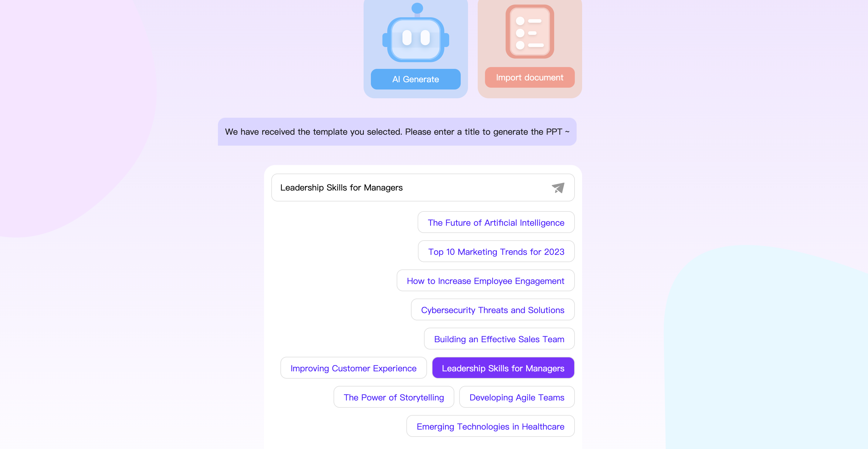Click the Import document button
Image resolution: width=868 pixels, height=449 pixels.
click(x=530, y=77)
